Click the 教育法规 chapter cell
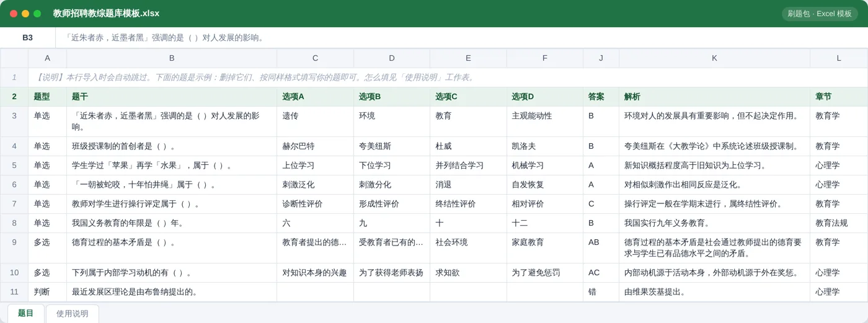868x323 pixels. click(x=839, y=223)
